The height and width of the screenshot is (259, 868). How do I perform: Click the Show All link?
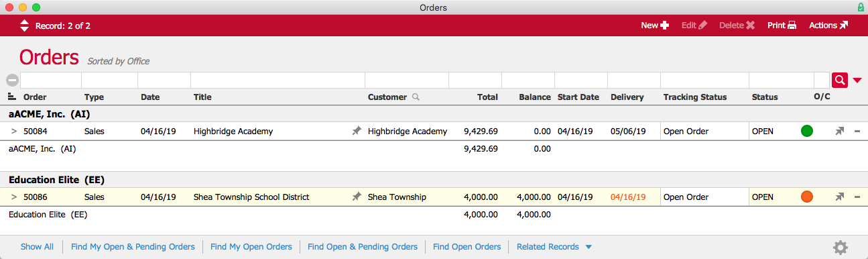point(37,247)
